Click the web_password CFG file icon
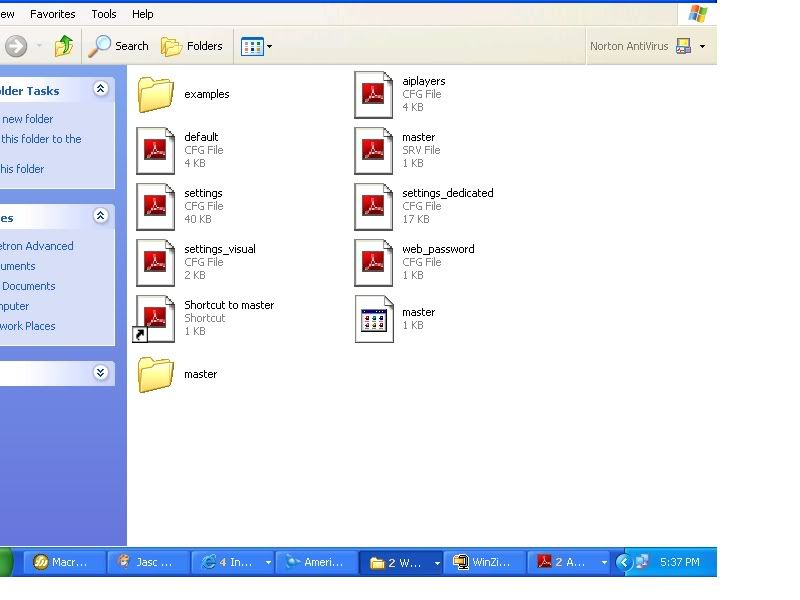Screen dimensions: 800x600 point(374,262)
